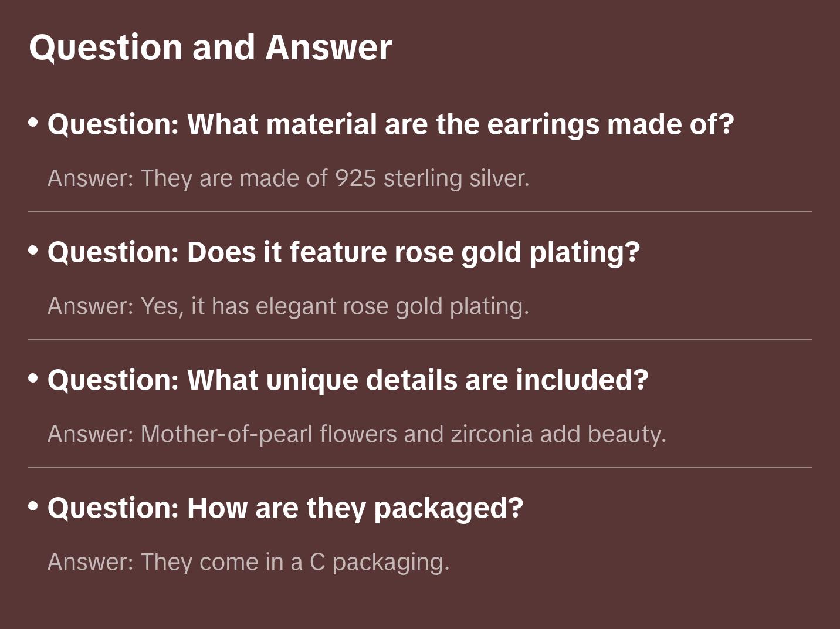Click the rose gold plating question
This screenshot has width=840, height=629.
click(343, 252)
